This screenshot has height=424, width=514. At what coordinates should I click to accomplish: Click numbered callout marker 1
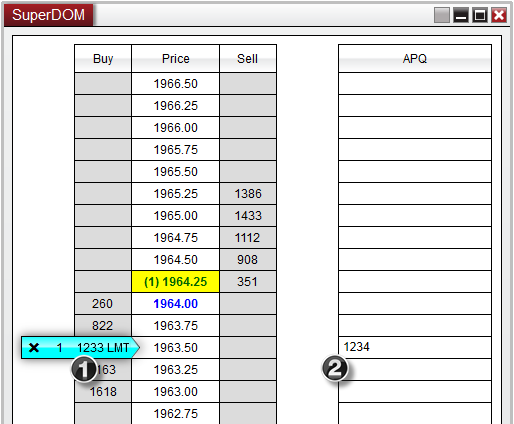84,369
